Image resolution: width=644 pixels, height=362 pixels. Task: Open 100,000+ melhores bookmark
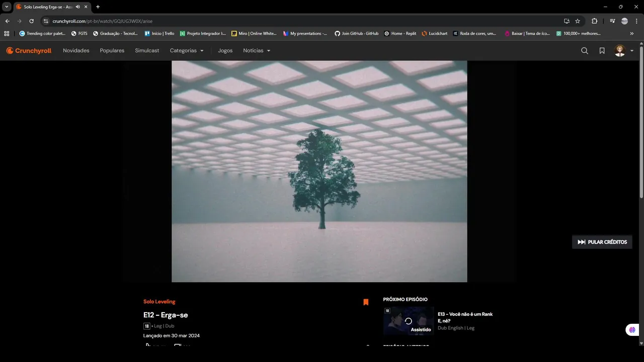(579, 33)
